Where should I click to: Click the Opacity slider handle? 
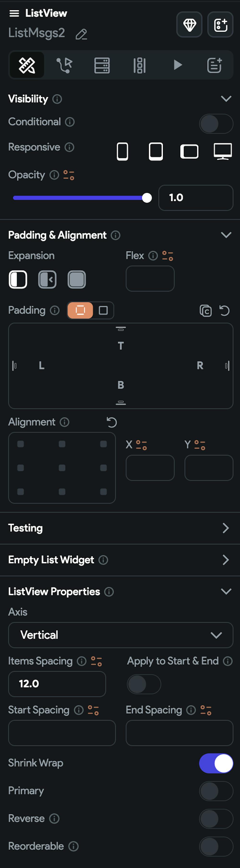147,198
